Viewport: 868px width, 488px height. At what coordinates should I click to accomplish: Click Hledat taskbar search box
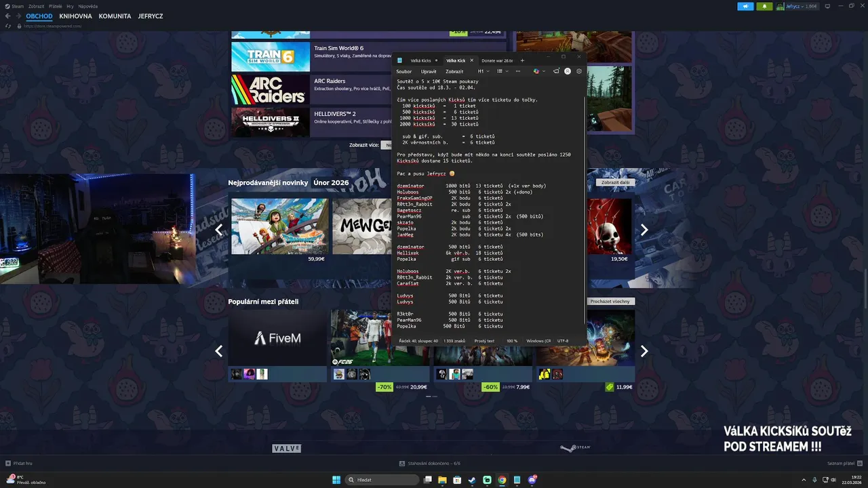tap(382, 480)
